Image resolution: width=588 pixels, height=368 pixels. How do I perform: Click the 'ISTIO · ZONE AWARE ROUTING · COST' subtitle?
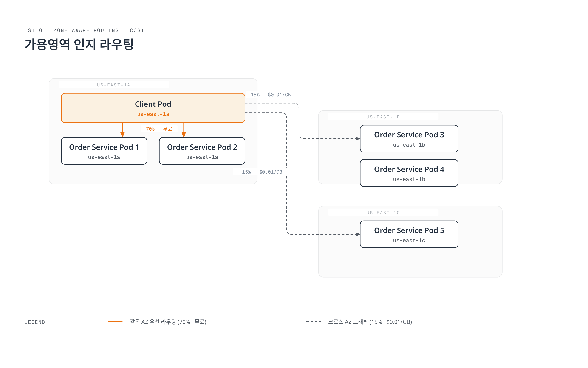[84, 30]
